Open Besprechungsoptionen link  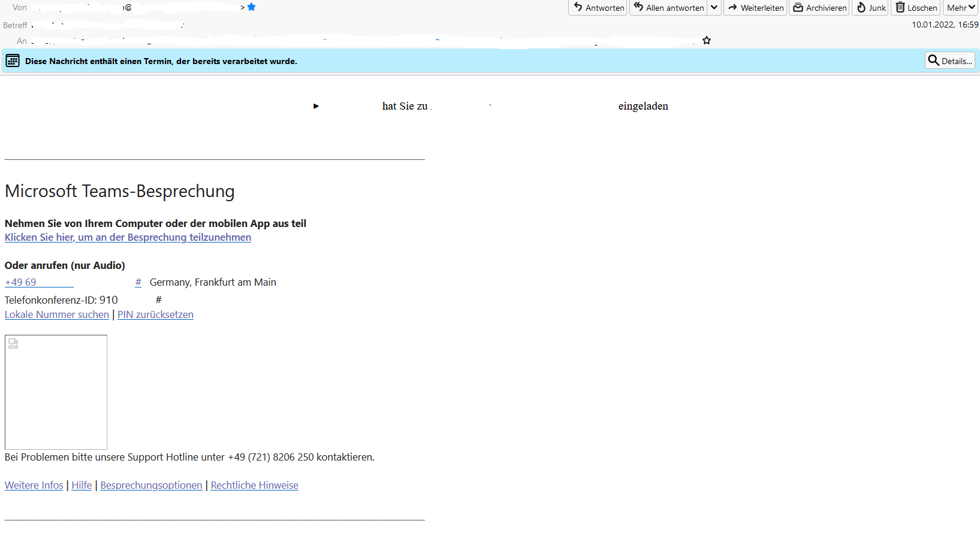(151, 485)
